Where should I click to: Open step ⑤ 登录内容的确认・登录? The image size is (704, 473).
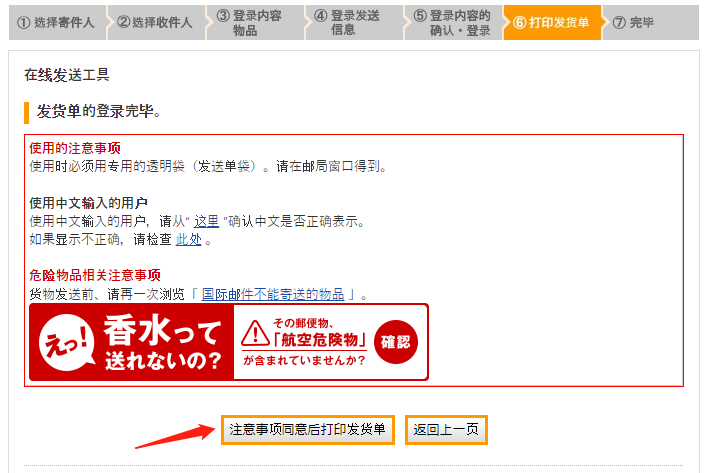point(453,22)
